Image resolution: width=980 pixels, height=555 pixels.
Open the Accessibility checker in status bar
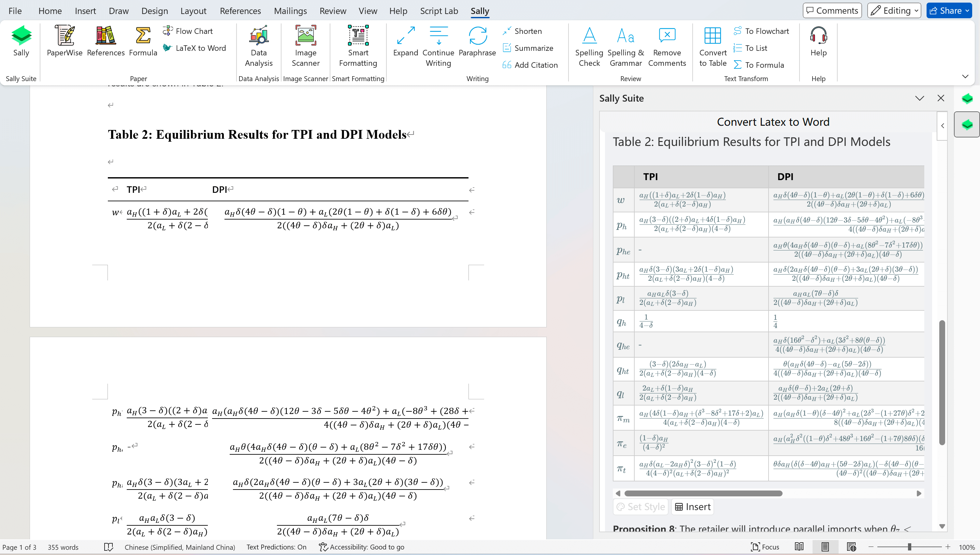pyautogui.click(x=361, y=547)
